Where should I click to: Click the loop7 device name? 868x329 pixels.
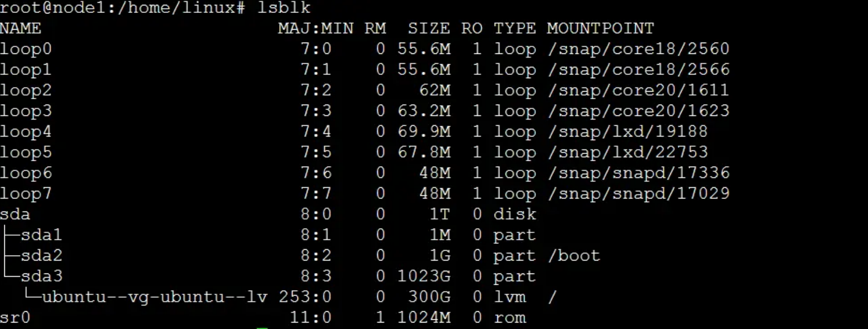pyautogui.click(x=26, y=194)
